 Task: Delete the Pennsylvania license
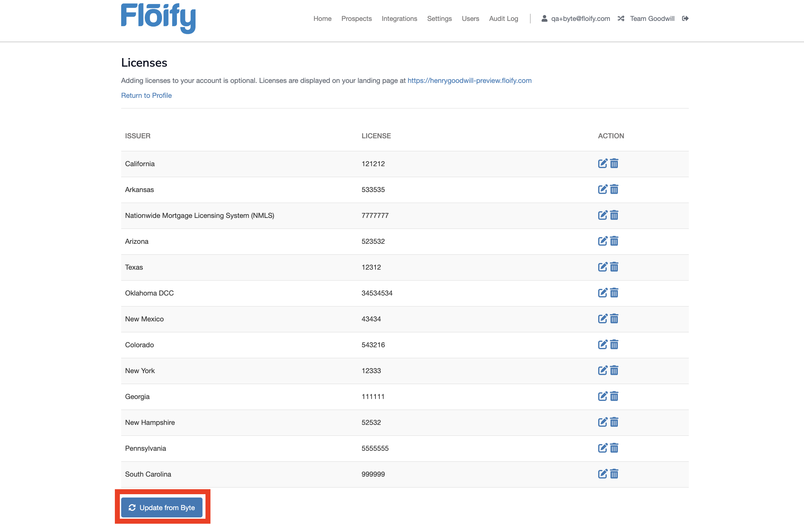[614, 448]
